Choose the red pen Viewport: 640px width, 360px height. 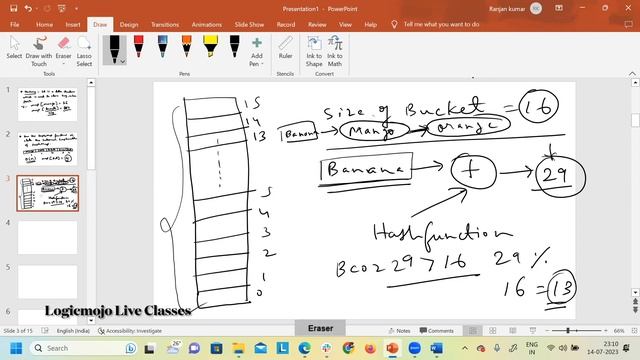[x=138, y=47]
